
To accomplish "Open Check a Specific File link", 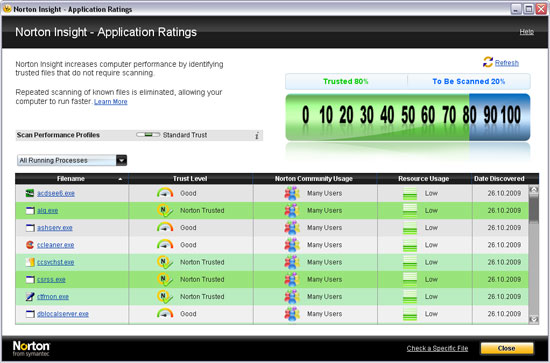I will tap(437, 348).
